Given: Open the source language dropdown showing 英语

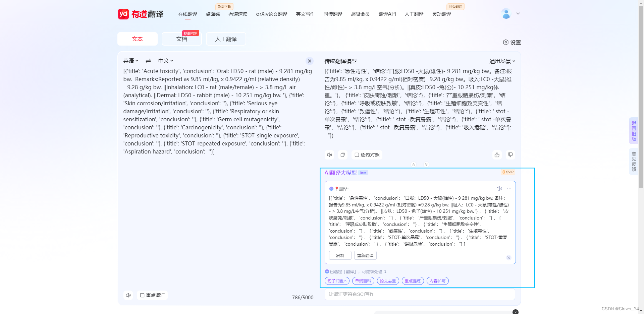Looking at the screenshot, I should (130, 61).
